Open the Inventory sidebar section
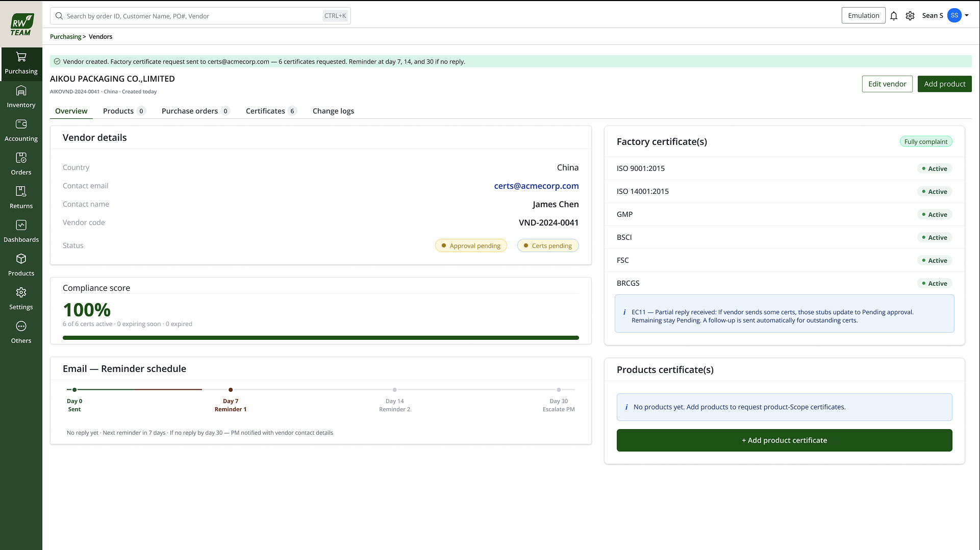The height and width of the screenshot is (550, 980). 21,97
